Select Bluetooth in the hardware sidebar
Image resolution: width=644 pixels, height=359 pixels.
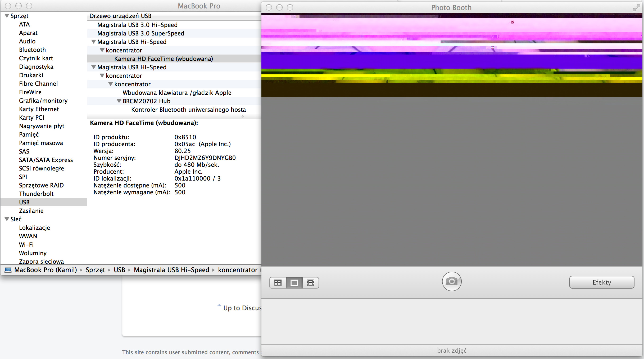click(x=32, y=50)
